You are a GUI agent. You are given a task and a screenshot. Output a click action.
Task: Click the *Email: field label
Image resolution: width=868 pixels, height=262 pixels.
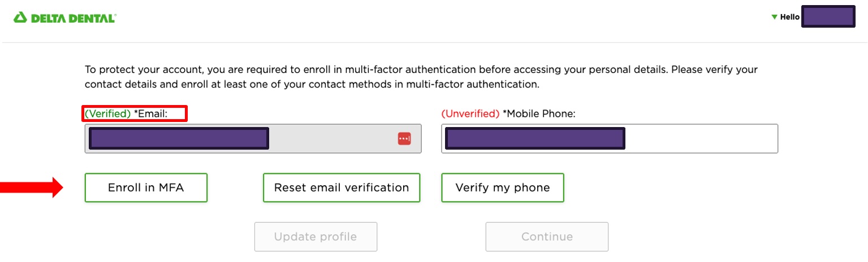152,113
